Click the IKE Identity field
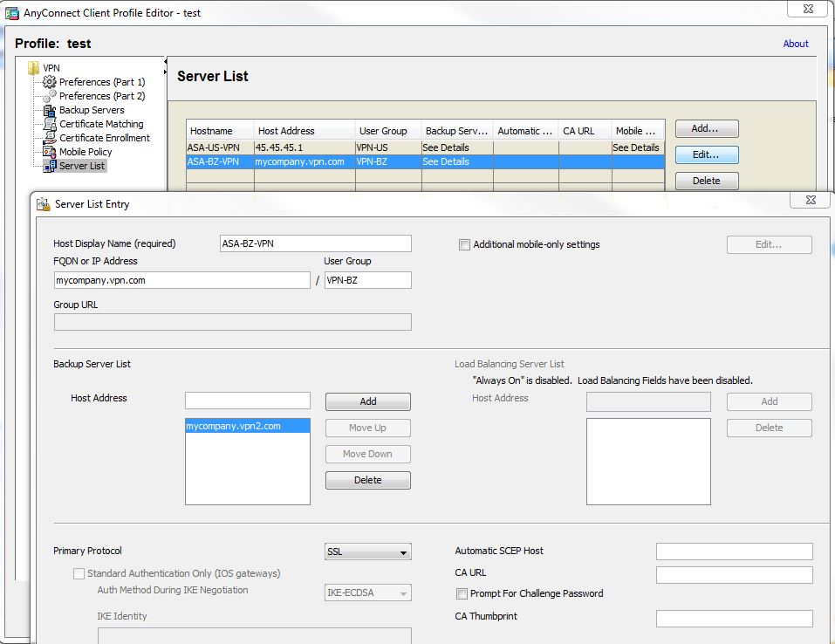 click(x=255, y=635)
